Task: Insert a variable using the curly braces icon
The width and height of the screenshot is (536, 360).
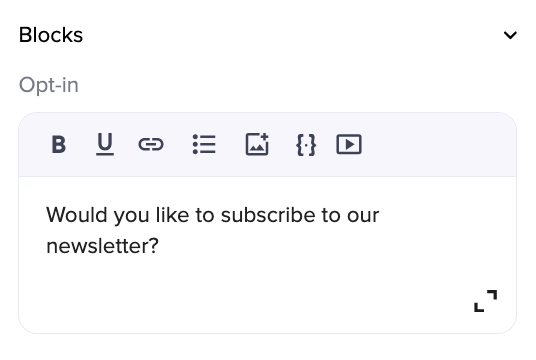Action: click(x=306, y=145)
